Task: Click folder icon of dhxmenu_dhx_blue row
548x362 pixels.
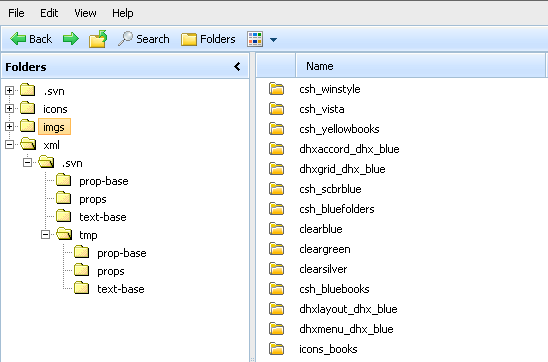Action: point(276,329)
